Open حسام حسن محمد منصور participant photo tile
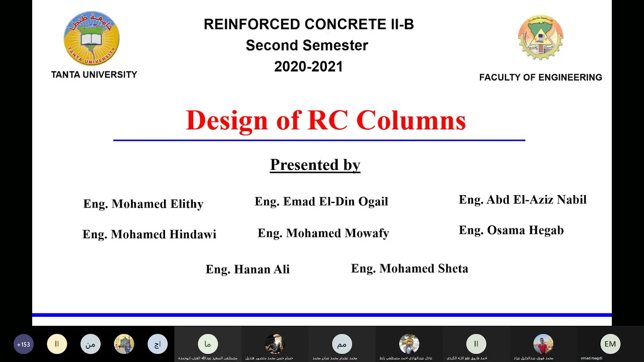 pyautogui.click(x=275, y=344)
